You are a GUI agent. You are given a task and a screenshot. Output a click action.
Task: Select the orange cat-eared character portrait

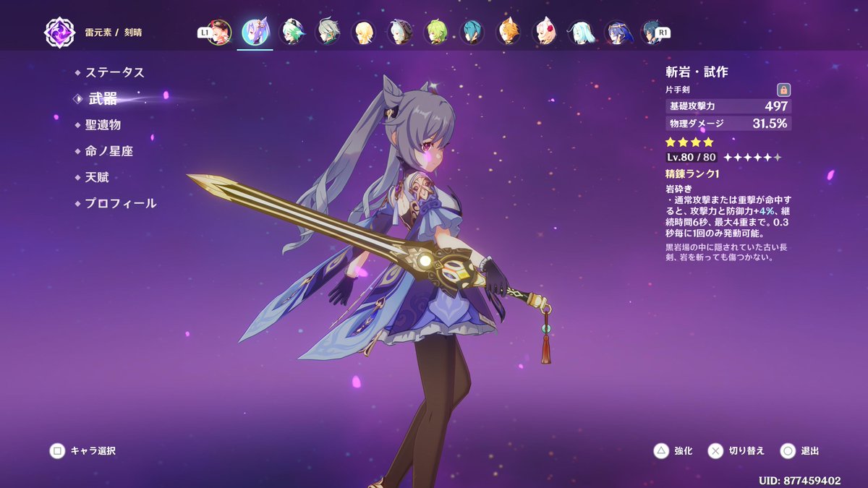coord(509,33)
